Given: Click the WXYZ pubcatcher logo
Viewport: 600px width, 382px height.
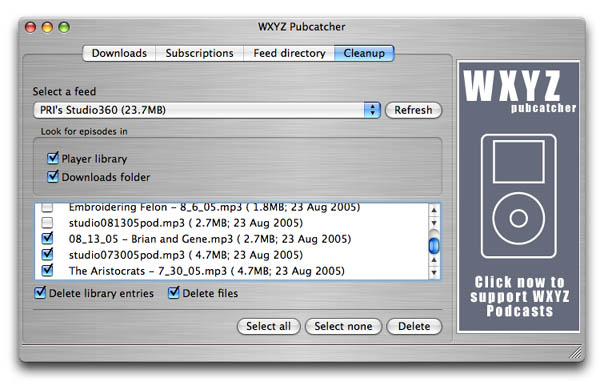Looking at the screenshot, I should coord(519,91).
